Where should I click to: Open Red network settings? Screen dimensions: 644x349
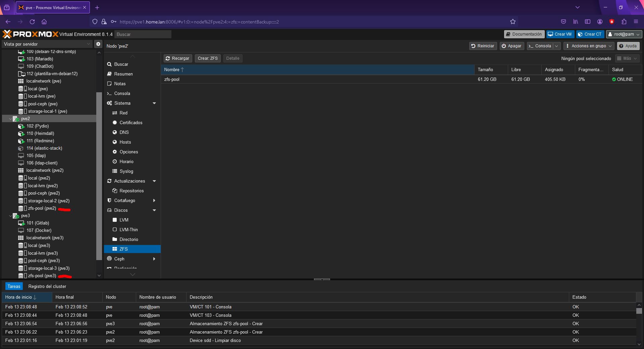coord(132,113)
